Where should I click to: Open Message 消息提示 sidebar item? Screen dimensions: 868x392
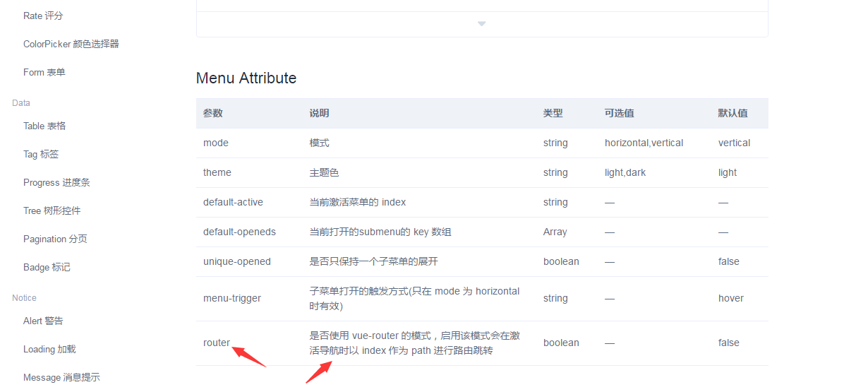click(x=61, y=377)
